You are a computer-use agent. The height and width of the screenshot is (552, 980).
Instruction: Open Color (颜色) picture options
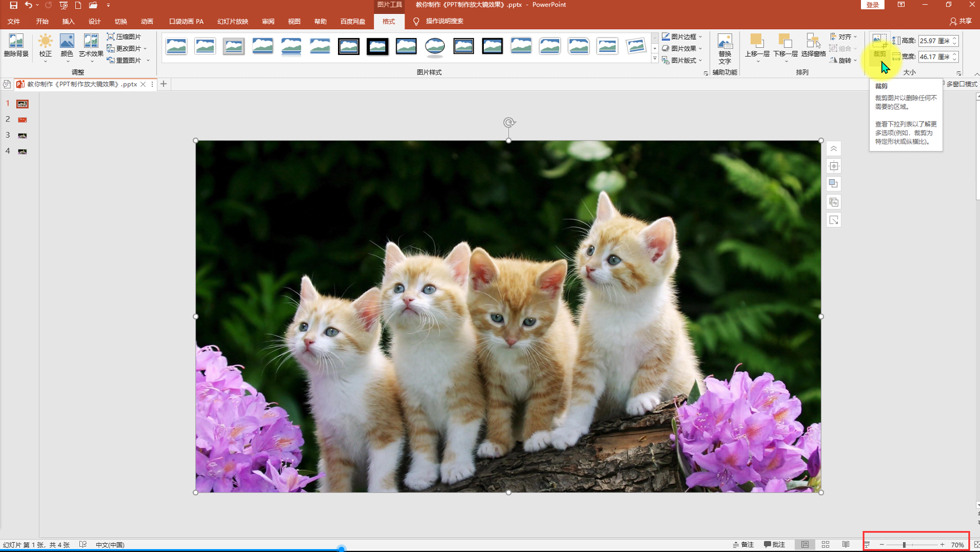[x=67, y=48]
